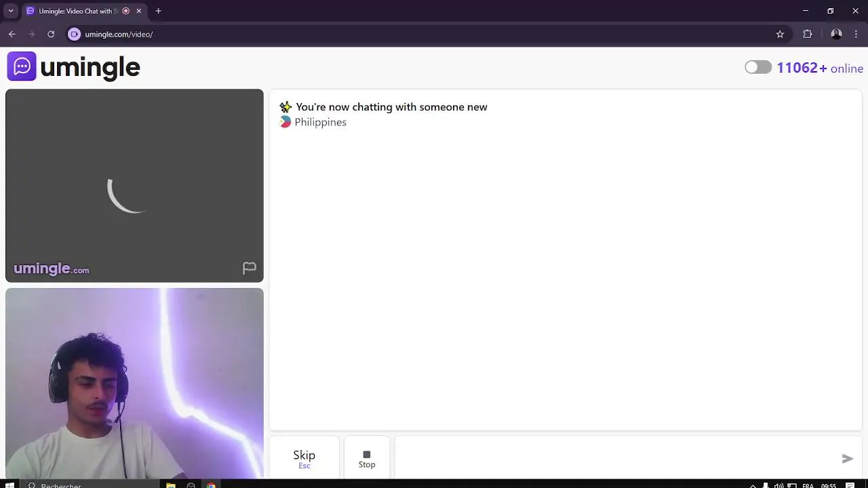The image size is (868, 488).
Task: Open the Windows Start menu
Action: [x=10, y=485]
